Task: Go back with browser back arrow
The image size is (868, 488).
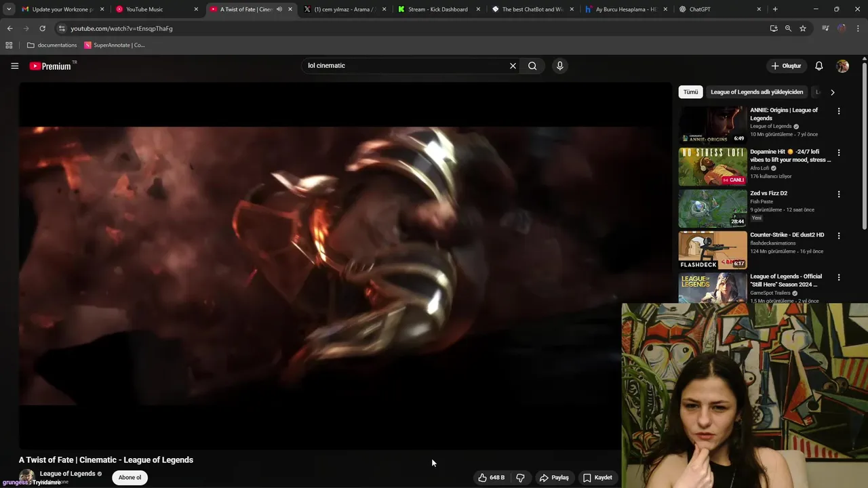Action: coord(9,28)
